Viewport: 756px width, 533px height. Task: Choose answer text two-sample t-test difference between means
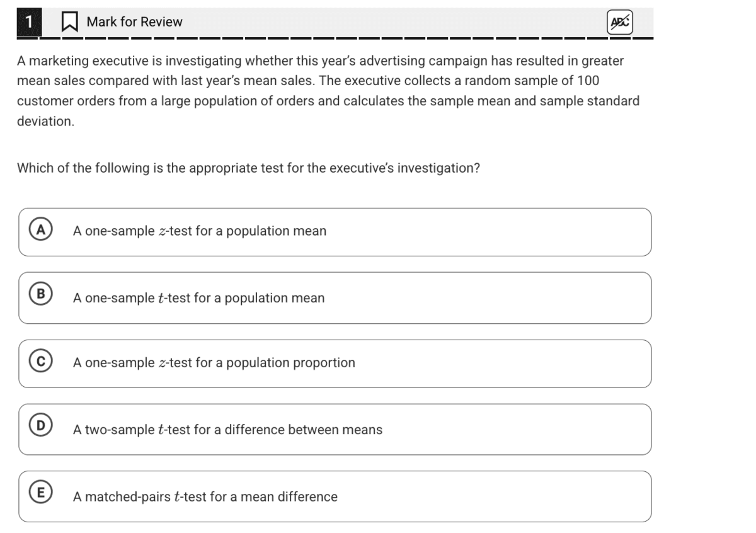227,430
